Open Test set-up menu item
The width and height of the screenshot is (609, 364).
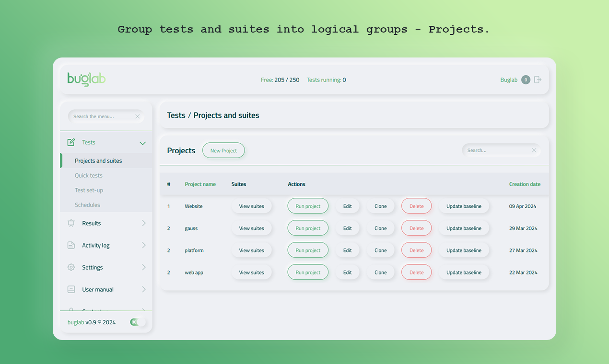point(106,190)
